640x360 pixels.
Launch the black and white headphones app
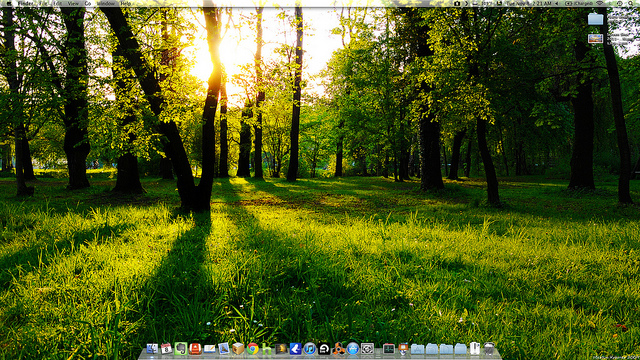pyautogui.click(x=324, y=349)
